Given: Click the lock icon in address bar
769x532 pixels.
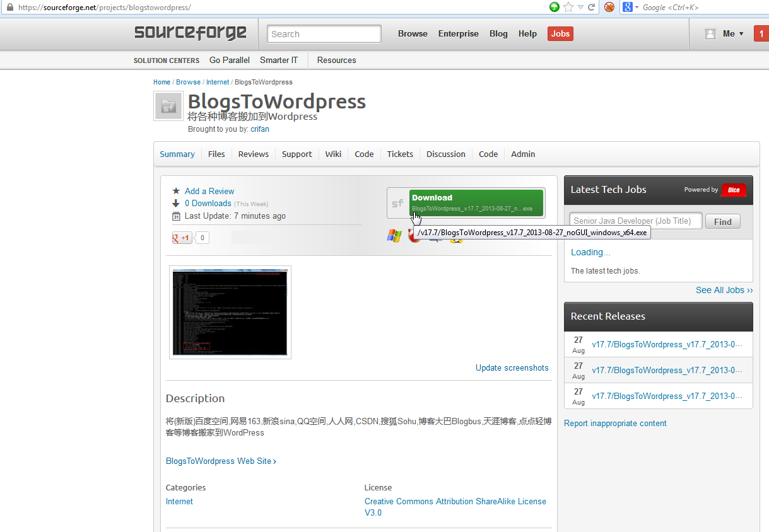Looking at the screenshot, I should (x=9, y=7).
